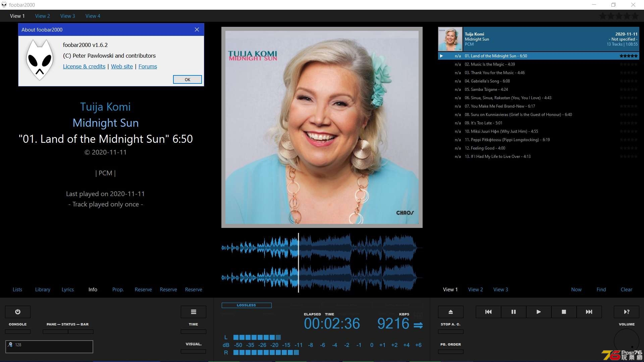644x362 pixels.
Task: Toggle the Stop A. C. indicator
Action: [x=451, y=331]
